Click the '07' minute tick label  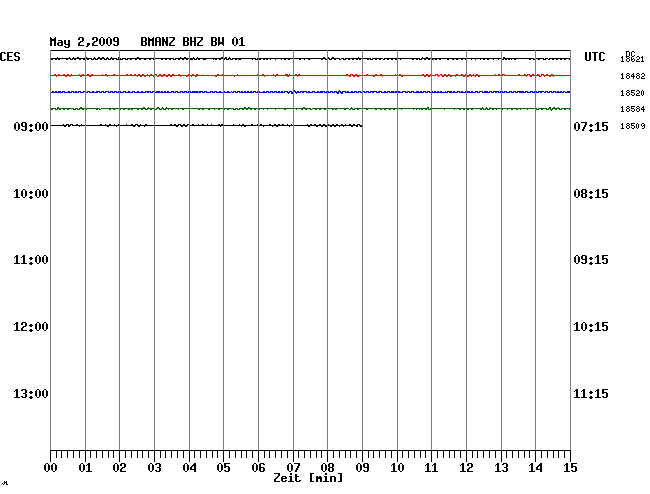tap(293, 468)
